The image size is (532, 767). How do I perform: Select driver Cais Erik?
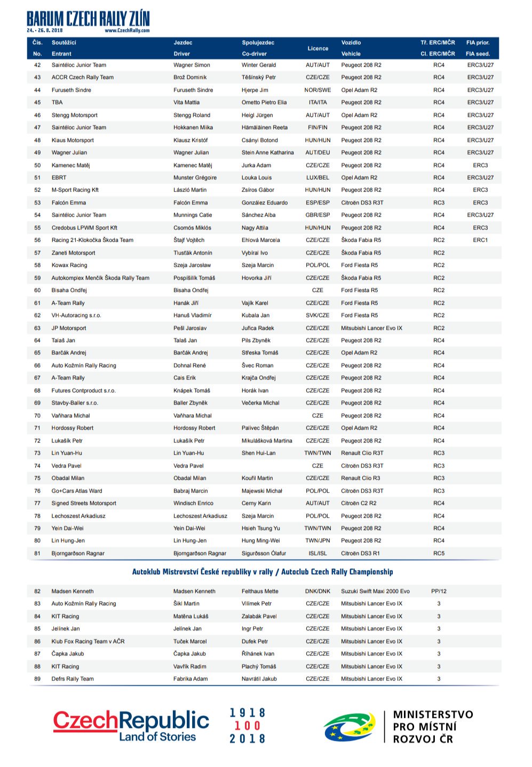(184, 378)
